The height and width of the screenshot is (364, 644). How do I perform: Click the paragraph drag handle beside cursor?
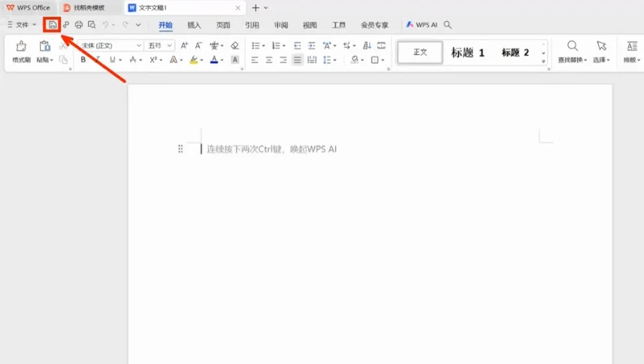point(180,149)
